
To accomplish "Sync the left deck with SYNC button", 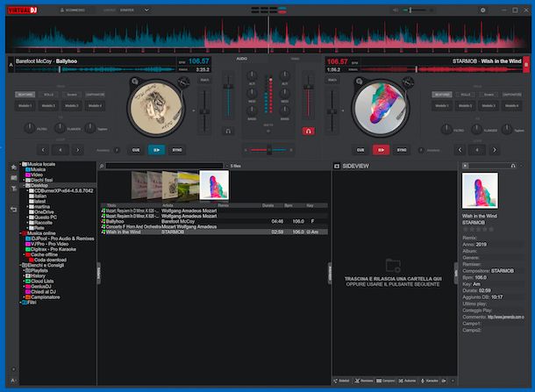I will 177,150.
